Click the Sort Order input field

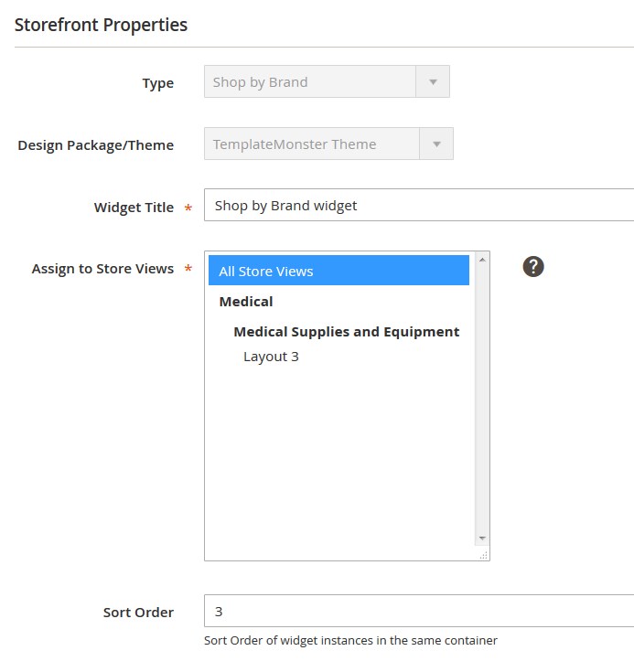(x=419, y=611)
